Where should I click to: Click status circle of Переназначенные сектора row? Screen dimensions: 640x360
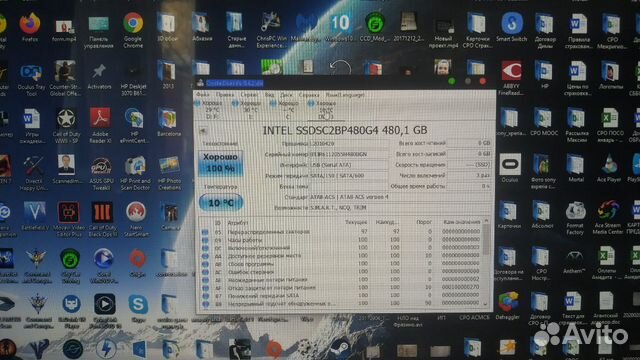click(205, 232)
